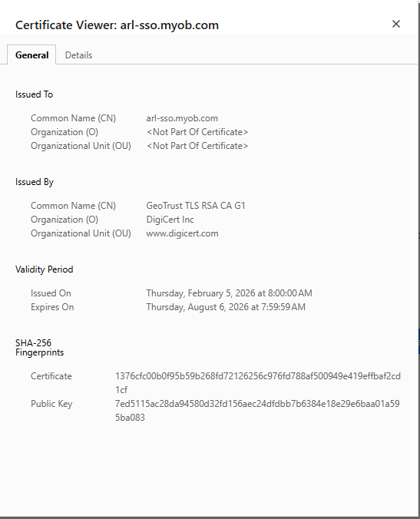Image resolution: width=420 pixels, height=519 pixels.
Task: Click the arl-sso.myob.com common name value
Action: (182, 118)
